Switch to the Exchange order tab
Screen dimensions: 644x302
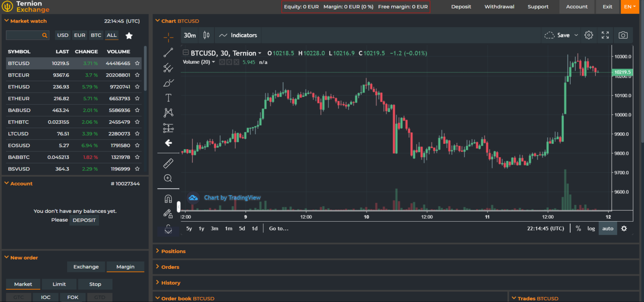click(x=86, y=267)
